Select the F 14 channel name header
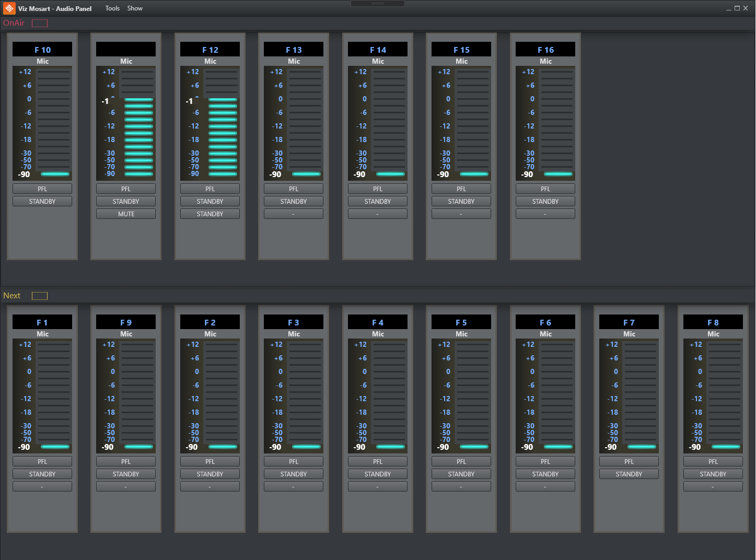Viewport: 756px width, 560px height. 378,50
